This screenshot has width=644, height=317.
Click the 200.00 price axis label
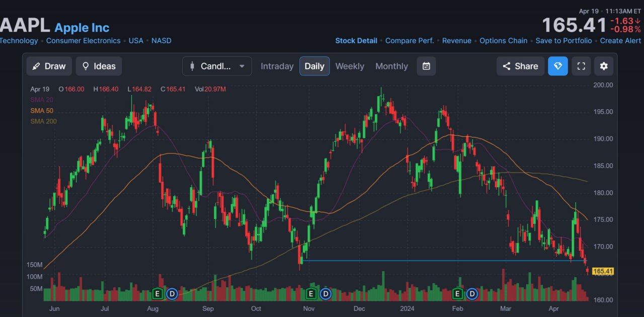[603, 85]
